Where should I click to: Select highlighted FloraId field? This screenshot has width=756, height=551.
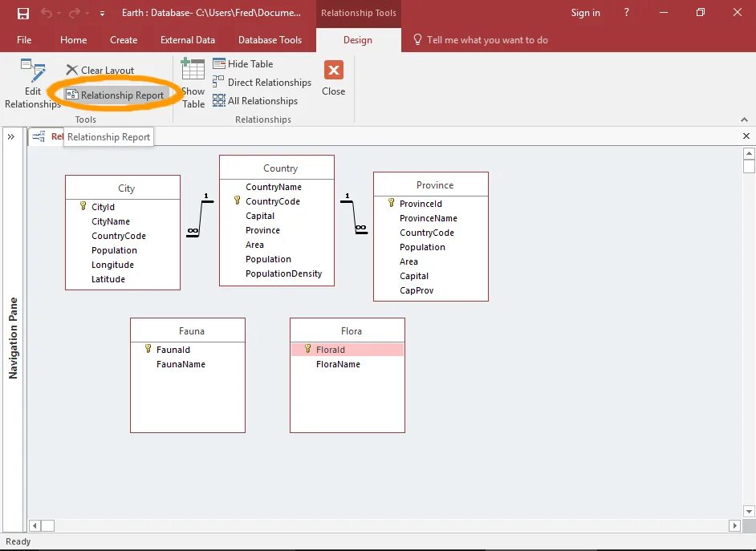(348, 349)
